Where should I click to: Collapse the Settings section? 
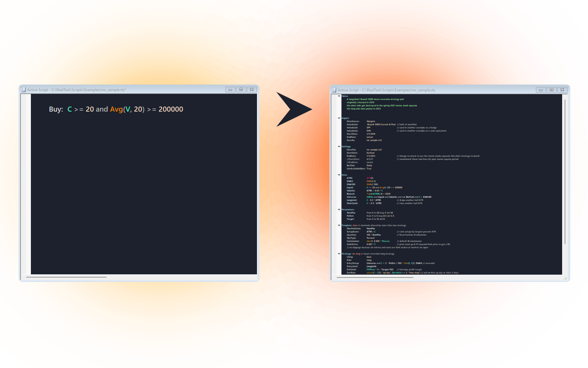pyautogui.click(x=339, y=147)
